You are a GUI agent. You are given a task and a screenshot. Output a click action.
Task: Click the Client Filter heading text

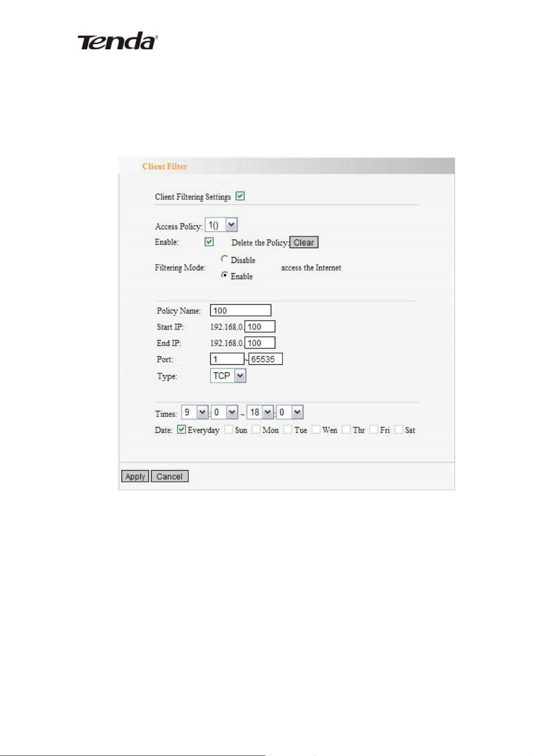click(x=165, y=166)
